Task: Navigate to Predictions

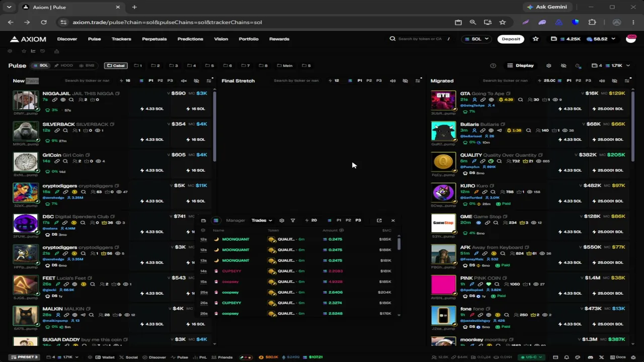Action: [x=190, y=39]
